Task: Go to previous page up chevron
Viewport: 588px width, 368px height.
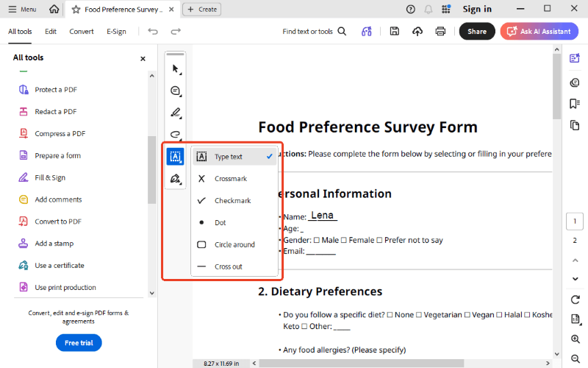Action: 575,261
